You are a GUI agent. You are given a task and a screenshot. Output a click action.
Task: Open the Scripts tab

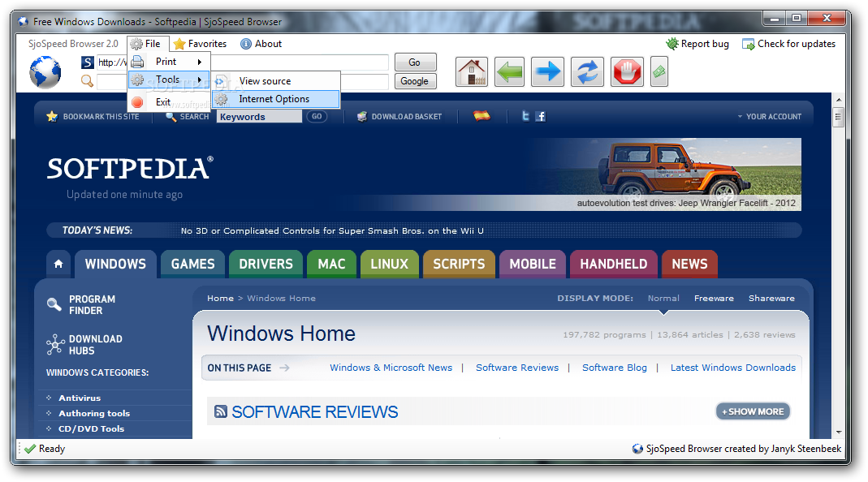(459, 264)
